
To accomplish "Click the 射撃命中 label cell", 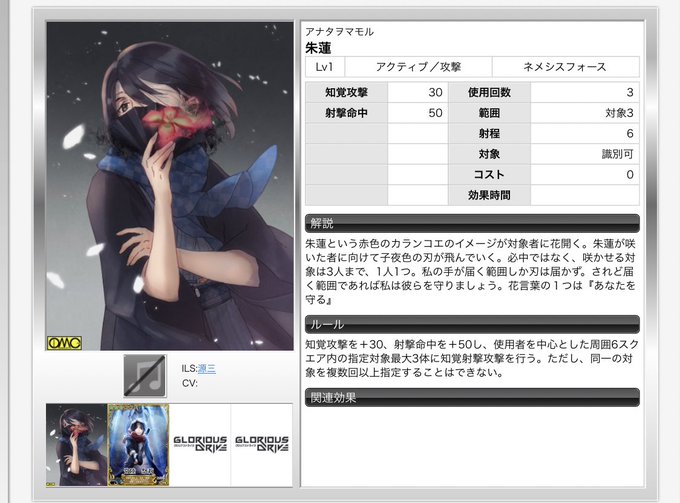I will click(347, 113).
